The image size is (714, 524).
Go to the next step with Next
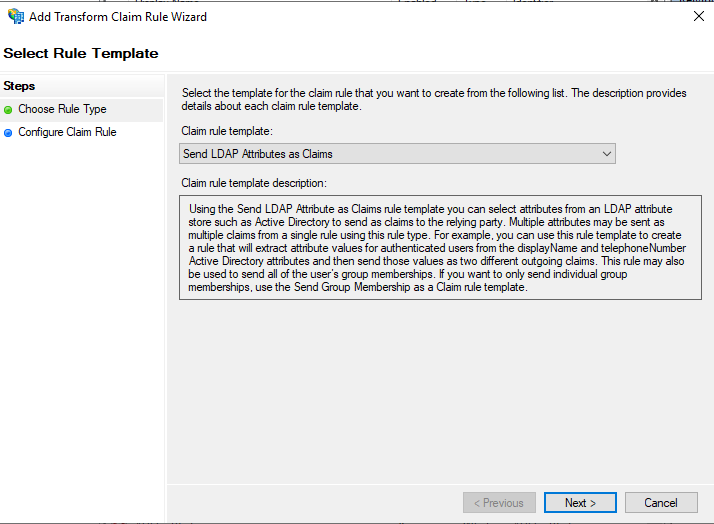pyautogui.click(x=580, y=503)
